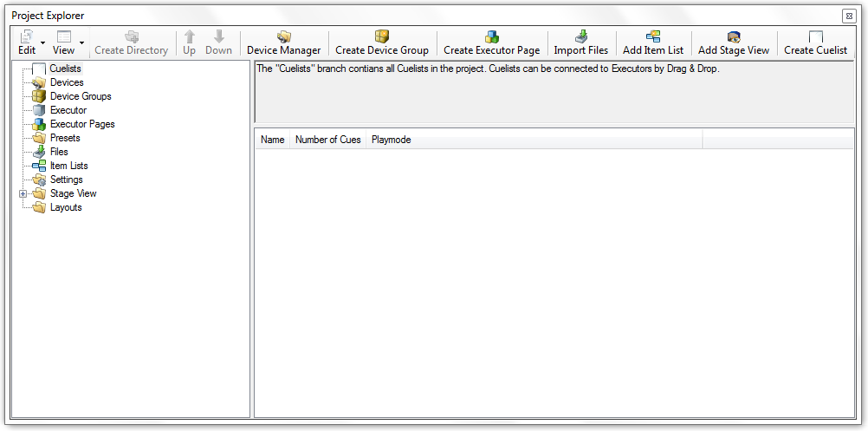Select the Layouts tree item
Image resolution: width=868 pixels, height=431 pixels.
(66, 207)
